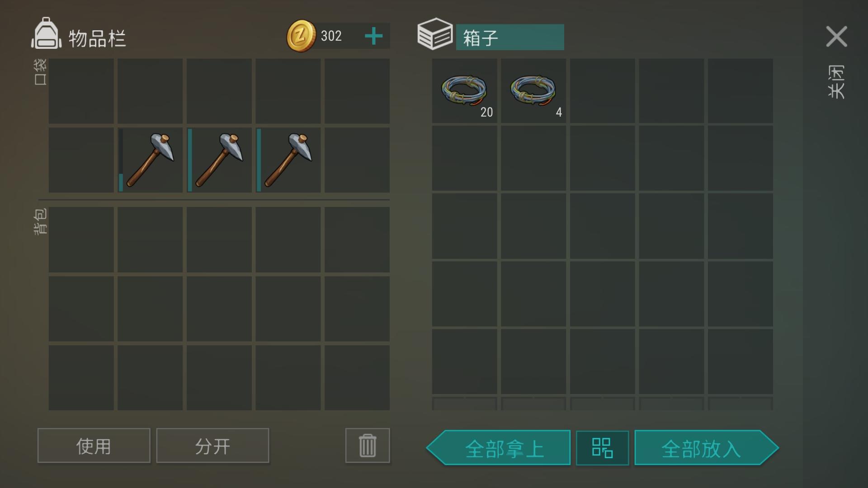Viewport: 868px width, 488px height.
Task: Select the first empty backpack slot
Action: [81, 239]
